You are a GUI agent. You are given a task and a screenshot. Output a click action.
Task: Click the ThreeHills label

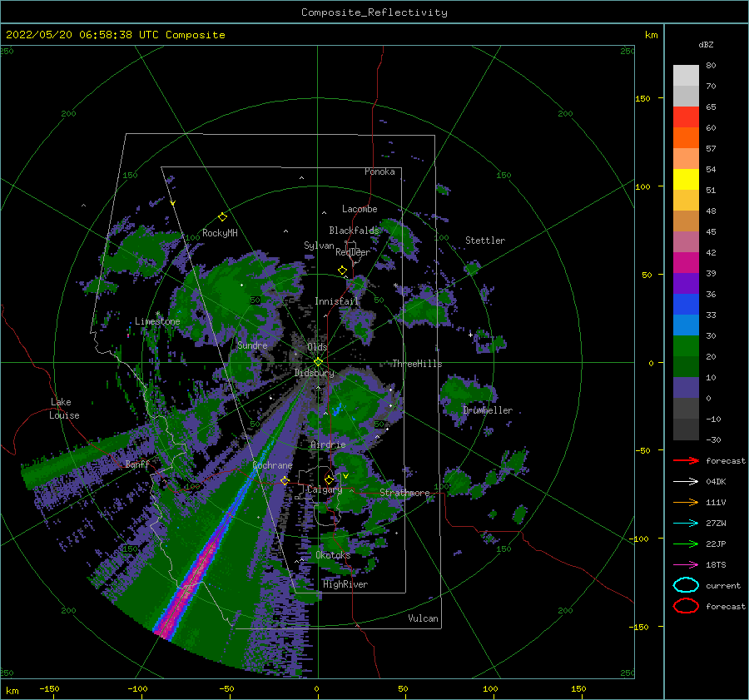click(417, 364)
